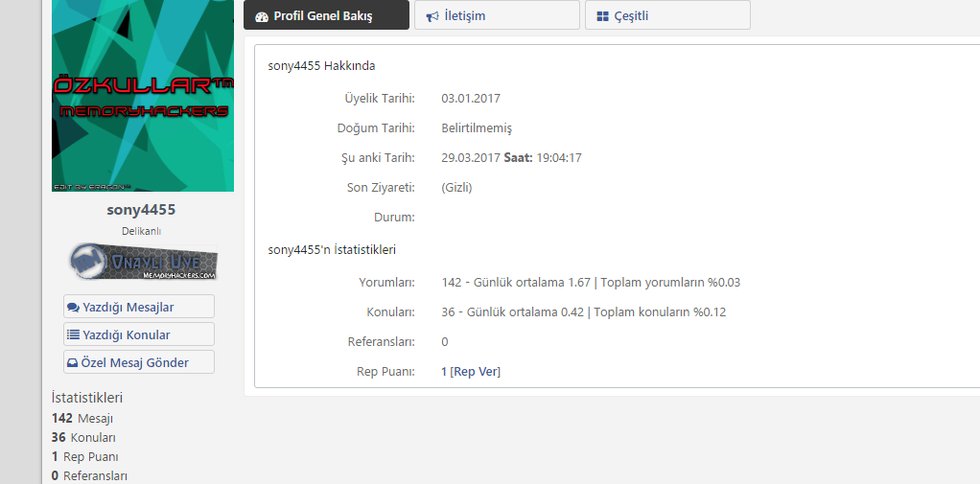Switch to the Çeşitli tab
Image resolution: width=980 pixels, height=484 pixels.
667,15
